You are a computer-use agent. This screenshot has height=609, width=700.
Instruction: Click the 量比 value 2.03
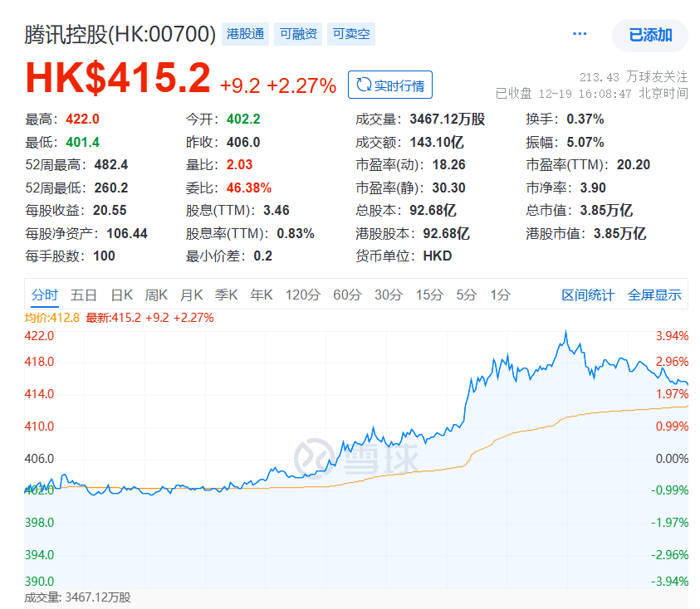click(x=239, y=165)
